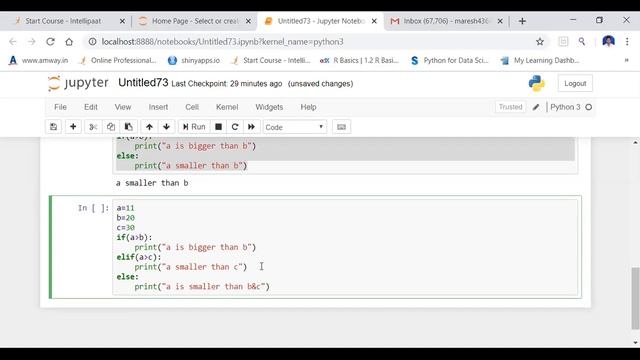Go forward in the browser
This screenshot has height=360, width=640.
pyautogui.click(x=31, y=42)
